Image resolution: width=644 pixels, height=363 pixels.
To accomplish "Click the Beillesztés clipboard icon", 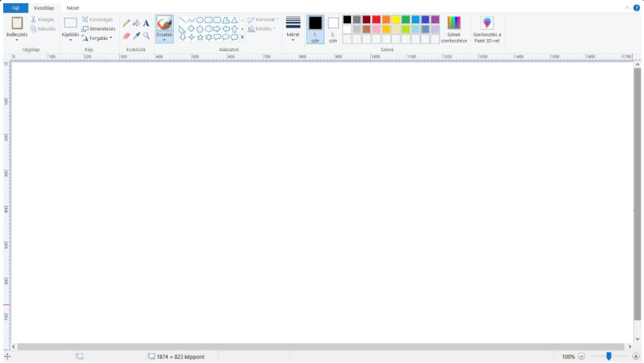I will 17,23.
